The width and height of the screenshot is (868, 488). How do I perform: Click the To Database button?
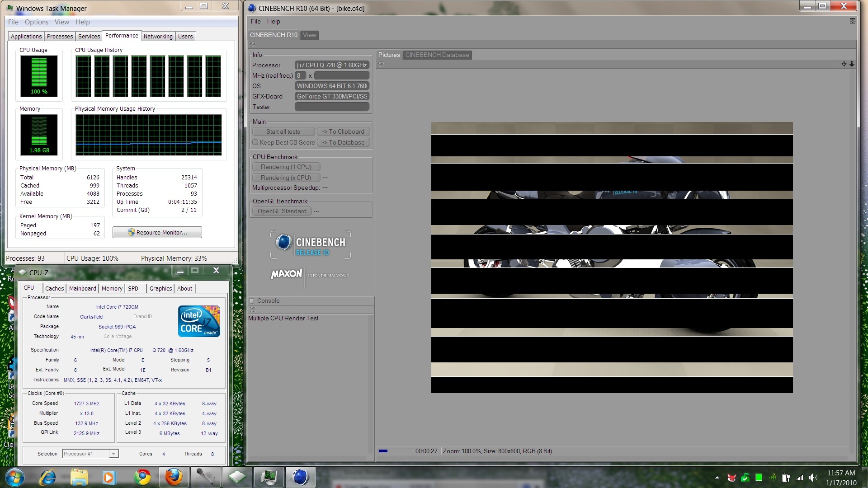pyautogui.click(x=344, y=142)
